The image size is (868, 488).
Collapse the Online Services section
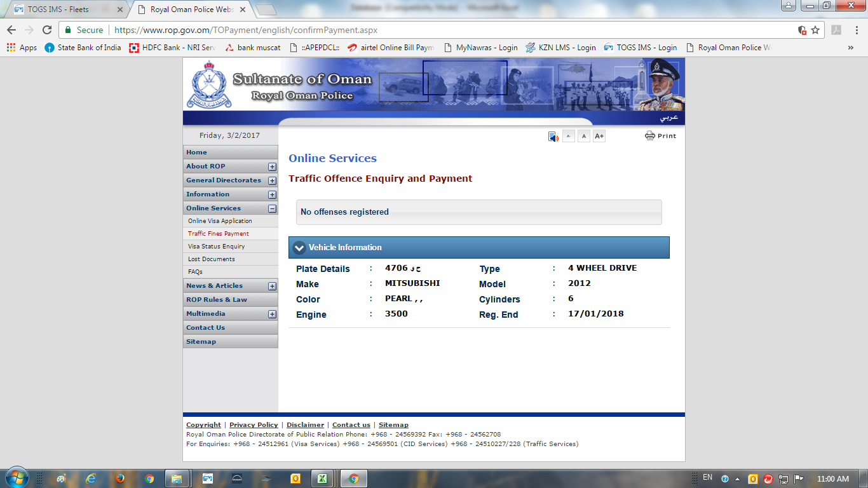pos(272,208)
